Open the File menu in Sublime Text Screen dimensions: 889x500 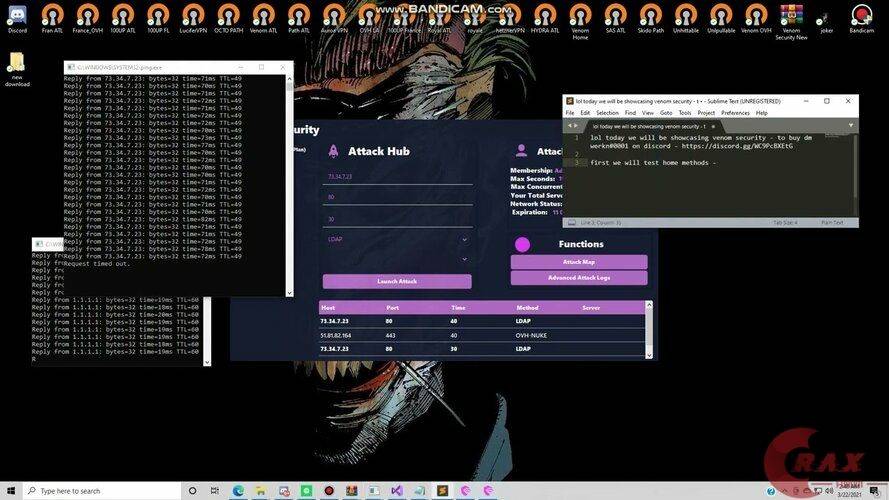pos(570,113)
